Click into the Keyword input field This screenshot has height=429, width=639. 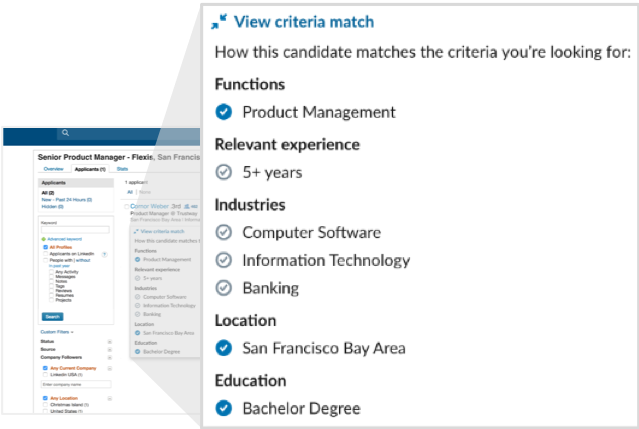click(75, 229)
